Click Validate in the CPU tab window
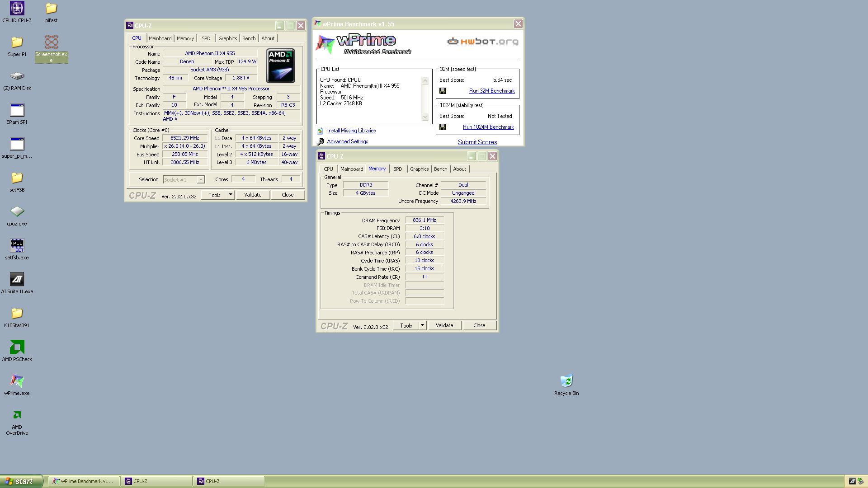868x488 pixels. click(253, 195)
